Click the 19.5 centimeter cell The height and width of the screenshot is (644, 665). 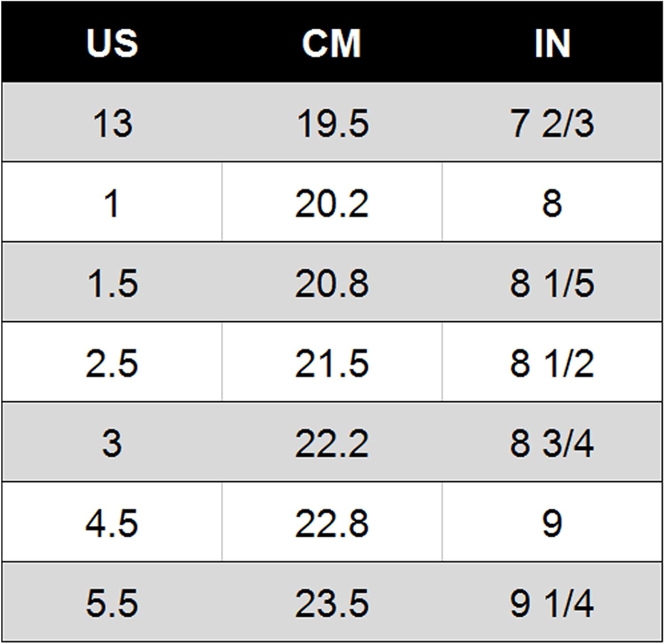tap(332, 123)
